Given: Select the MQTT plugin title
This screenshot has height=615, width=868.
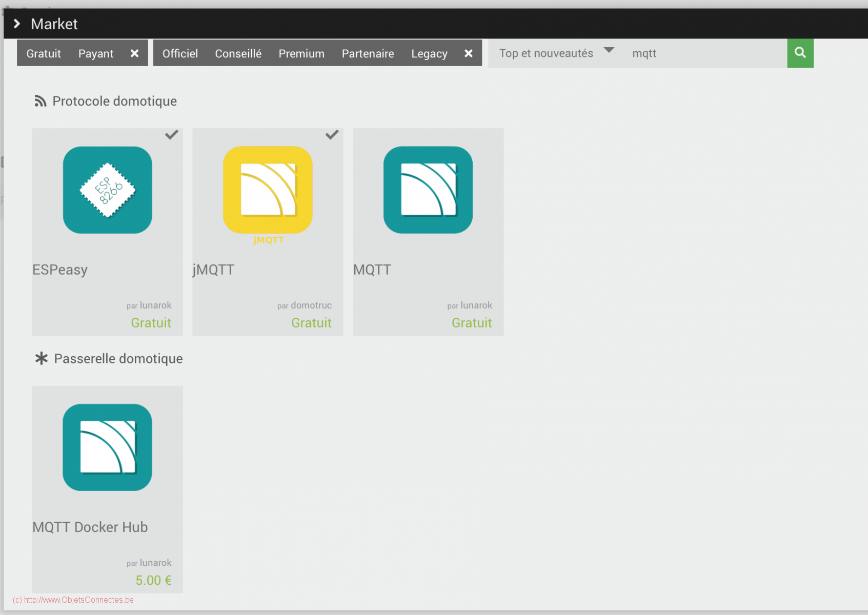Looking at the screenshot, I should pos(372,270).
